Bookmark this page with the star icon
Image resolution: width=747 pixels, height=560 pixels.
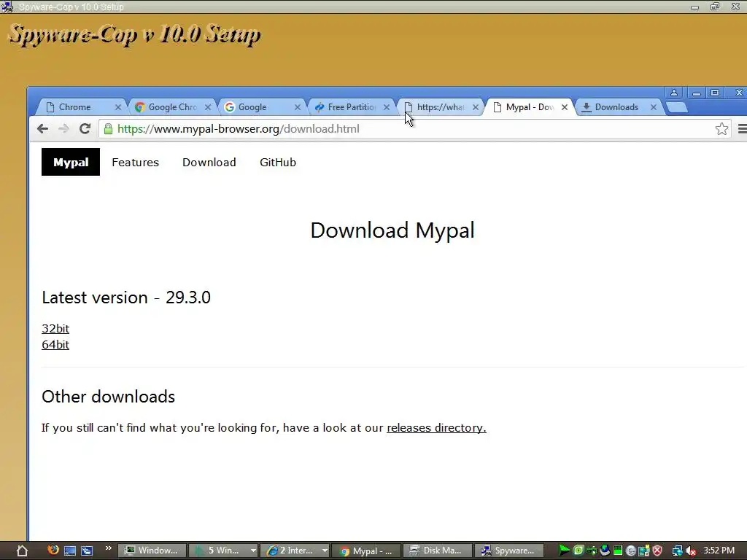pyautogui.click(x=721, y=128)
